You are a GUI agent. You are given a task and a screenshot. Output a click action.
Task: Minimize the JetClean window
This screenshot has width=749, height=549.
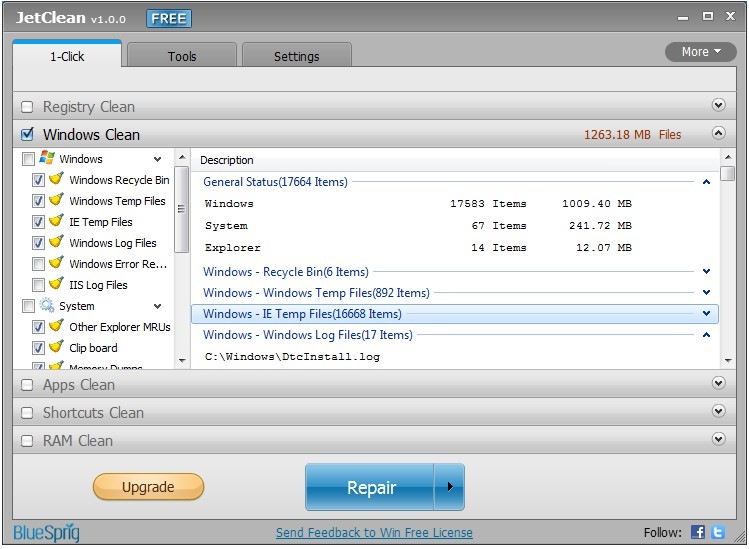click(683, 18)
